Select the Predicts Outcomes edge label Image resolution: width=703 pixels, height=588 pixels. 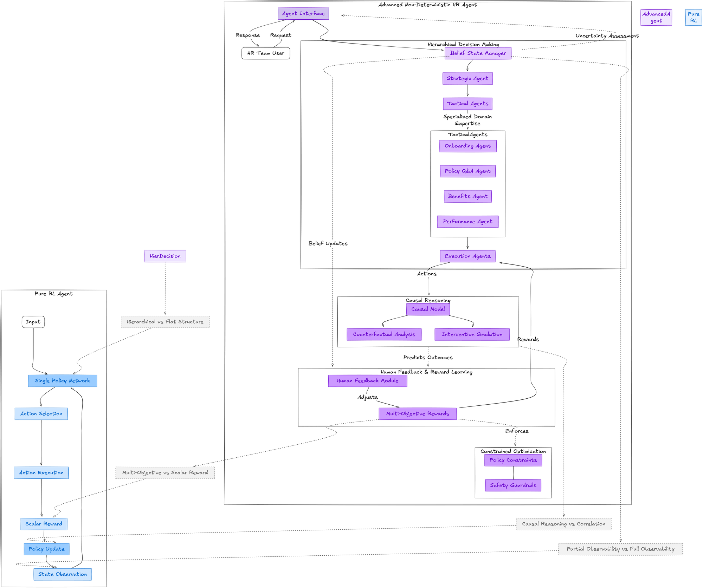(428, 358)
